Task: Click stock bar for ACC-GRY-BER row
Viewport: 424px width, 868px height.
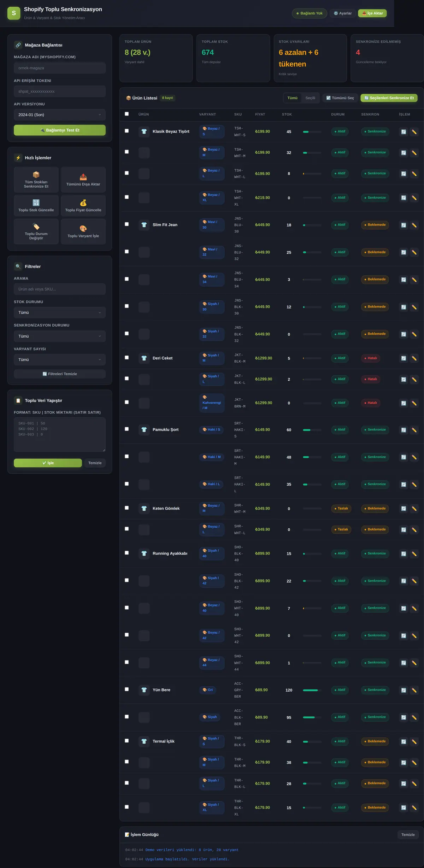Action: [x=312, y=690]
